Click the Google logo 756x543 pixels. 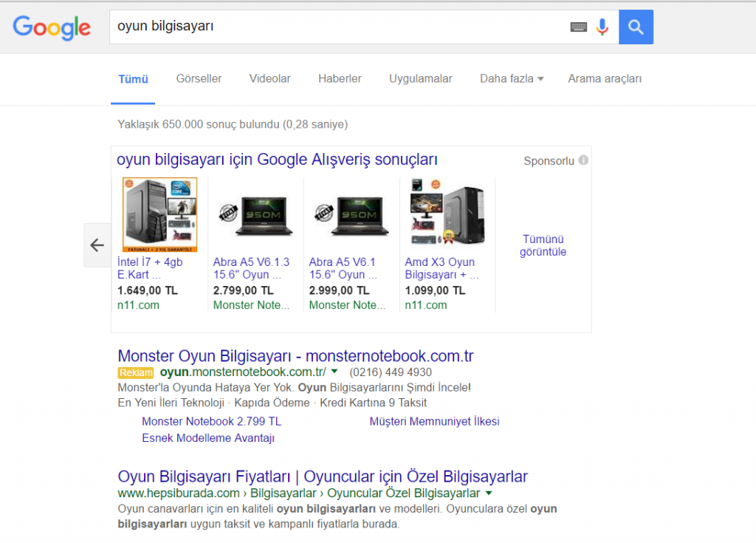(x=52, y=27)
